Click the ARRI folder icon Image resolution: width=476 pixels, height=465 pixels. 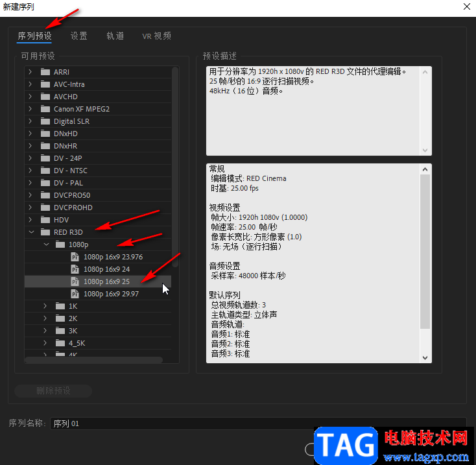pyautogui.click(x=45, y=72)
